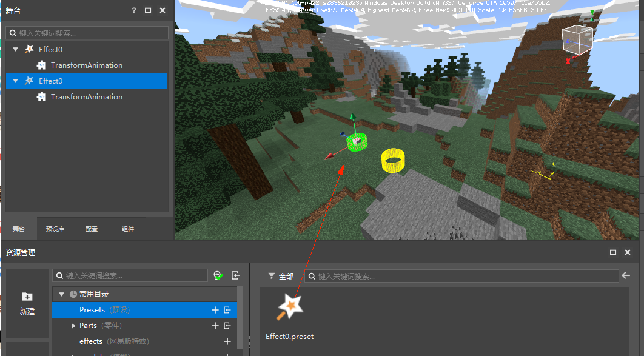Image resolution: width=644 pixels, height=356 pixels.
Task: Select the highlighted second Effect0 row
Action: (87, 81)
